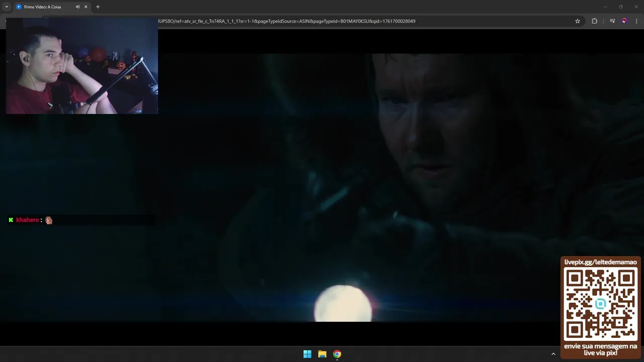The image size is (644, 362).
Task: Select the Prime Video: A Coisa tab
Action: pyautogui.click(x=51, y=7)
